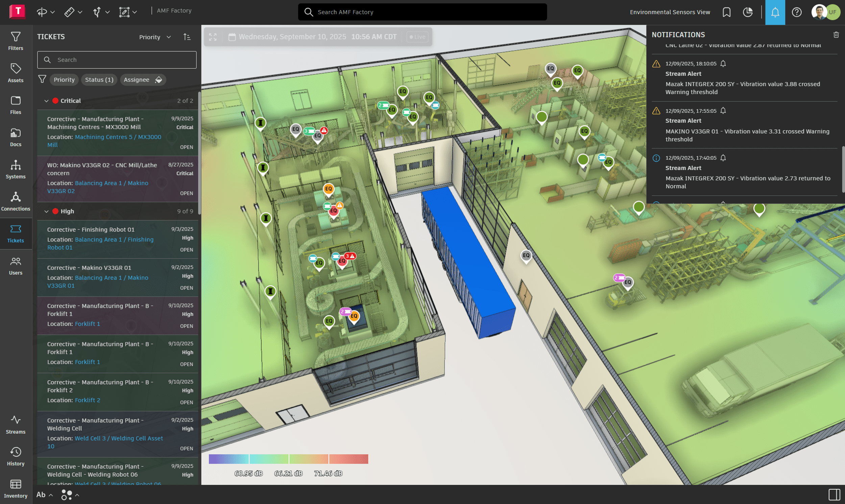
Task: Expand the 3D viewer to fullscreen
Action: click(x=213, y=37)
